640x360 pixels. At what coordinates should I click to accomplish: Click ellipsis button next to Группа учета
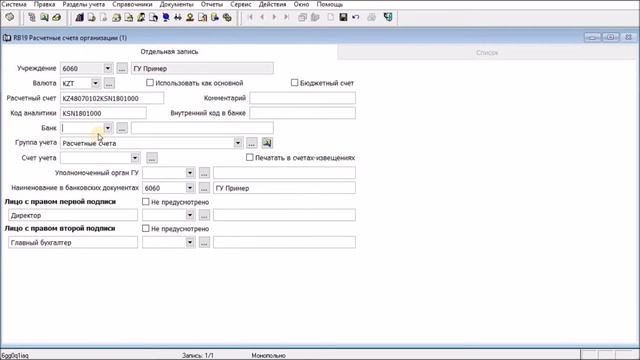(x=252, y=143)
